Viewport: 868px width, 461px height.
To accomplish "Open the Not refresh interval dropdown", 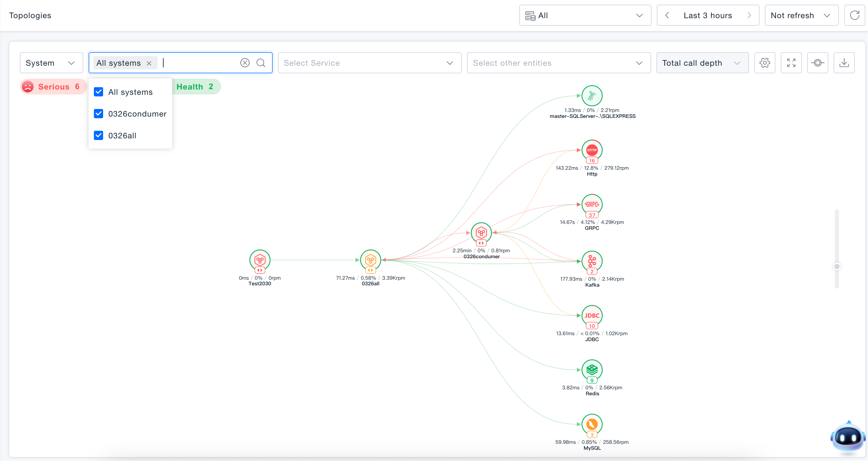I will tap(801, 15).
